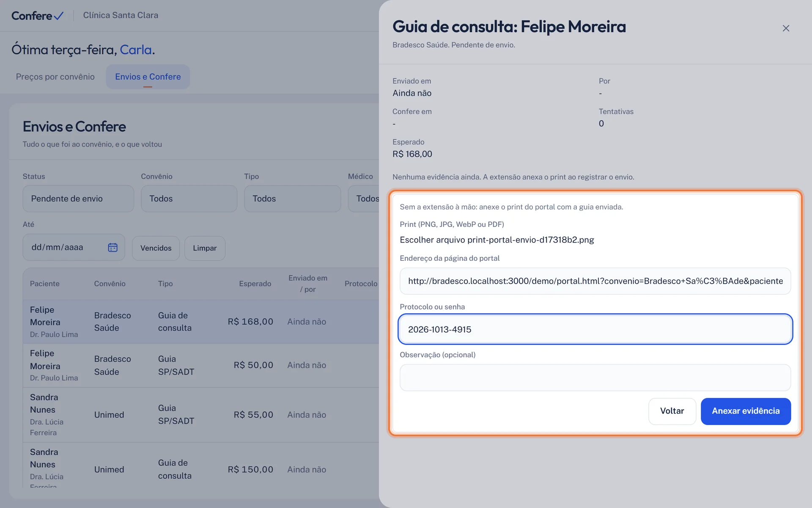Open the calendar picker in Até field
This screenshot has height=508, width=812.
coord(112,247)
